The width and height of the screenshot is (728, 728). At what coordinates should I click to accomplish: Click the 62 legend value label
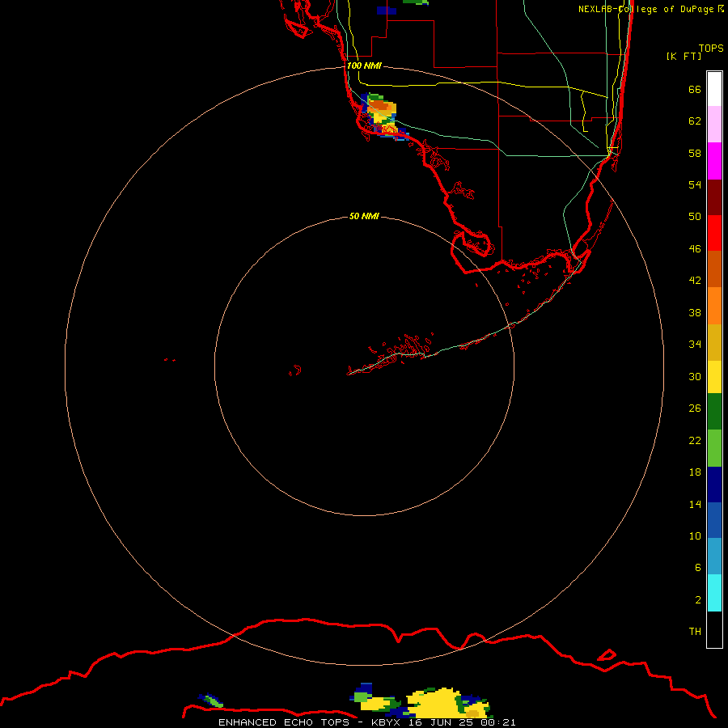tap(695, 121)
